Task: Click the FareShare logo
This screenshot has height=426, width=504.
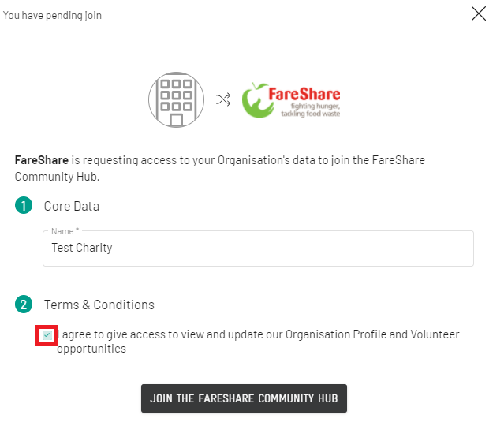Action: pyautogui.click(x=291, y=99)
